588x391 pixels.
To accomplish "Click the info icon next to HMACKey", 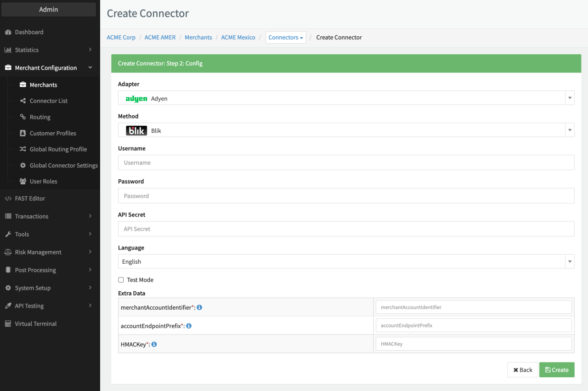I will [154, 344].
